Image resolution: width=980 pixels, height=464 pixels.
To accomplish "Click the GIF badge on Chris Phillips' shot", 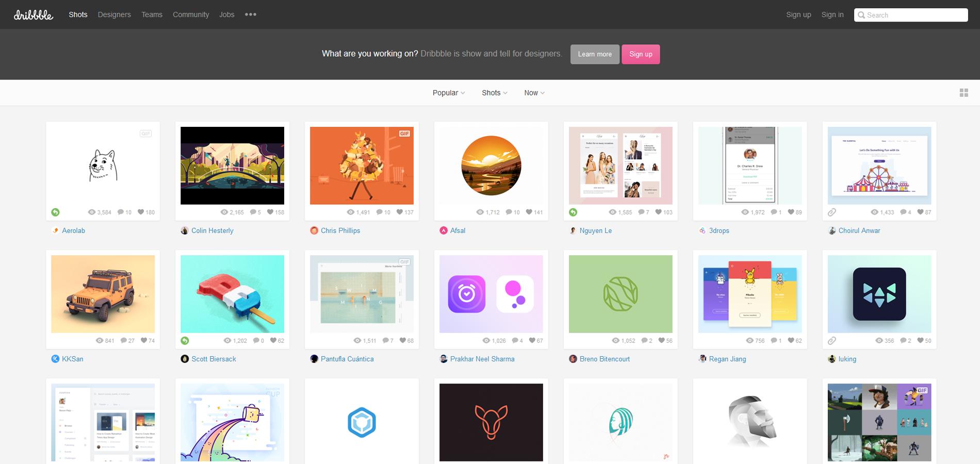I will [404, 134].
